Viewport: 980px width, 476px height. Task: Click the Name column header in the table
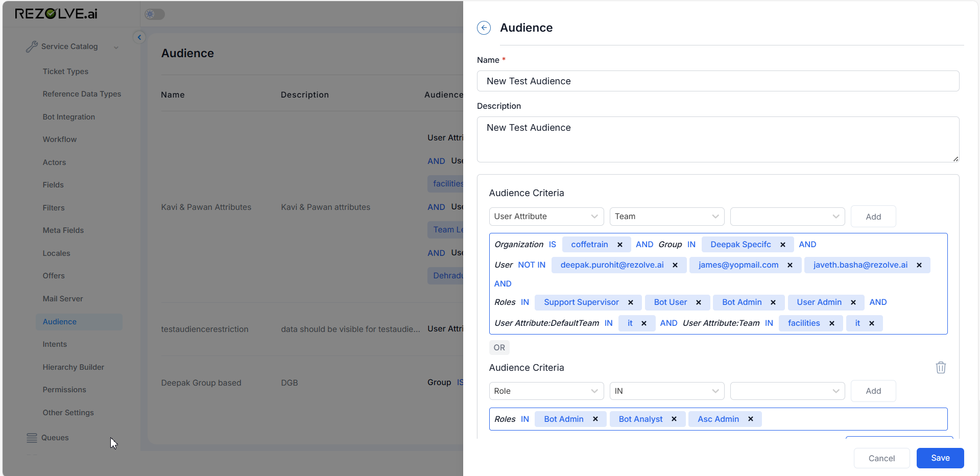point(173,95)
